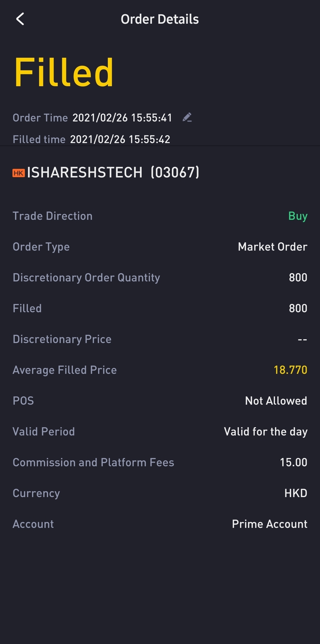This screenshot has width=320, height=644.
Task: Tap the Filled quantity 800 value
Action: click(298, 308)
